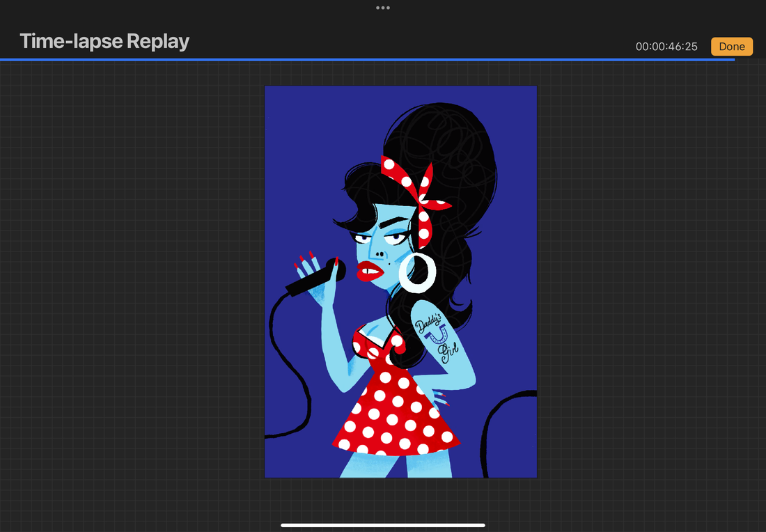Click the Time-lapse Replay title
The width and height of the screenshot is (766, 532).
pos(104,42)
